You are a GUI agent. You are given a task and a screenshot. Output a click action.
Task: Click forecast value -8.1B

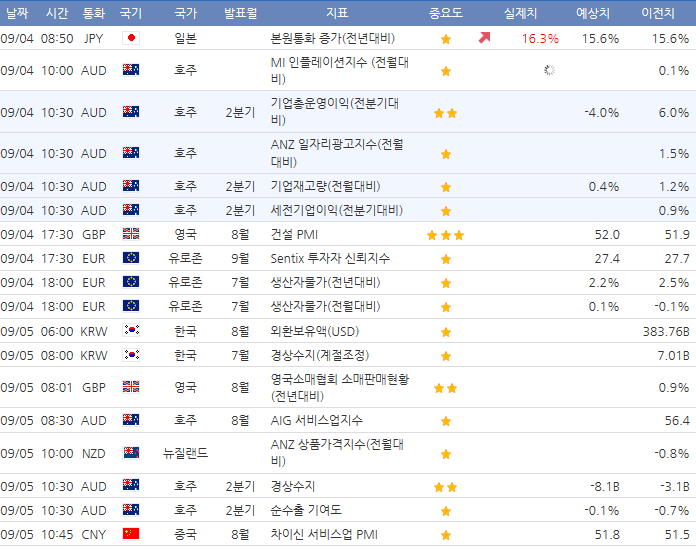605,486
